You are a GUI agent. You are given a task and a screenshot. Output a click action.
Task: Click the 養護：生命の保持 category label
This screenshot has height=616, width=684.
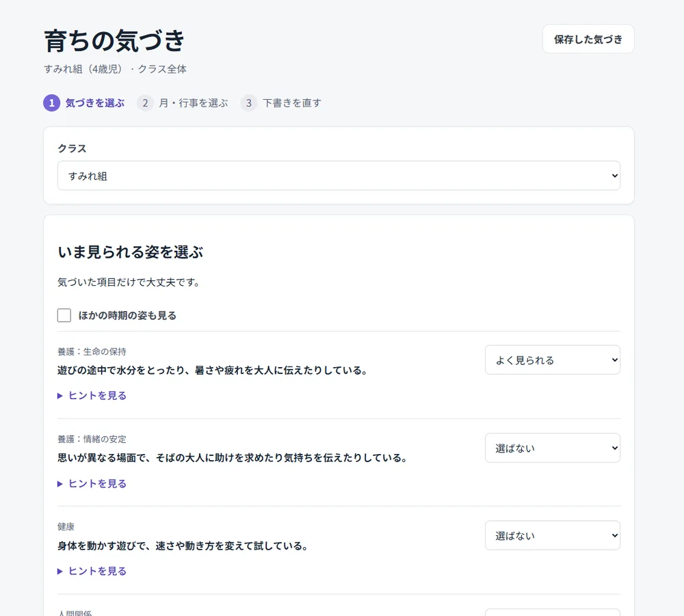pyautogui.click(x=92, y=351)
